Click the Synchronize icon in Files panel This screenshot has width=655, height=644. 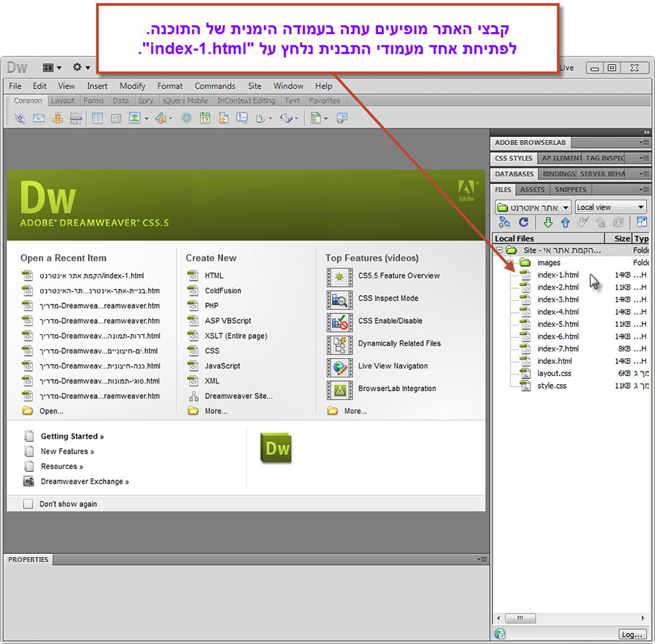[619, 223]
